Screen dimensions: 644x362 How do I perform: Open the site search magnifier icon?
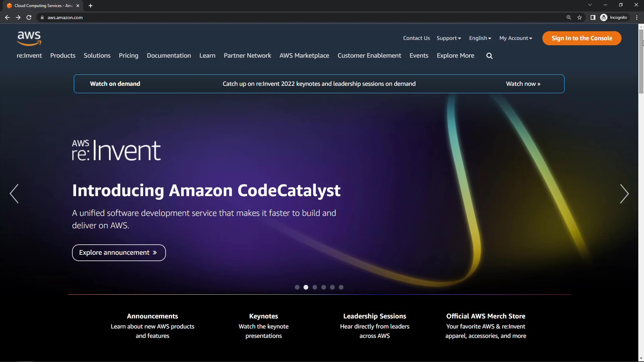tap(489, 56)
